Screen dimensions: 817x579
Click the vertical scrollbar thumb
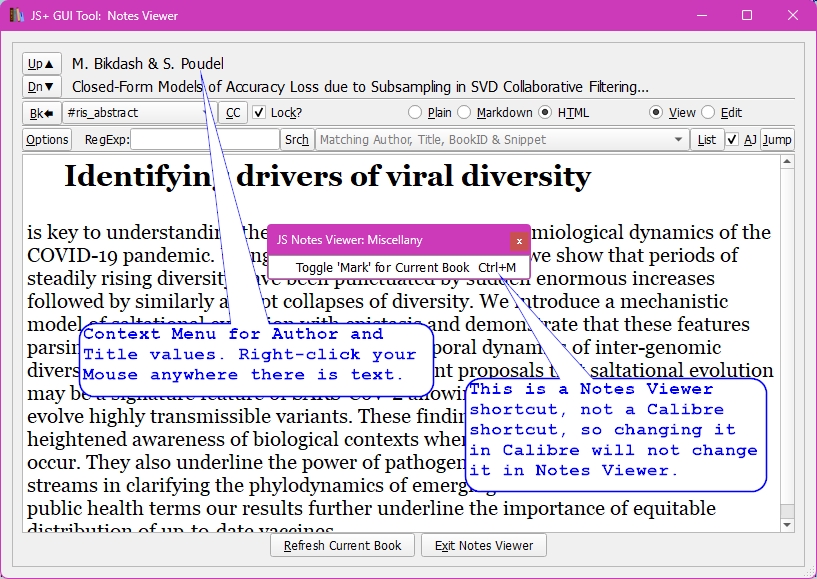787,511
